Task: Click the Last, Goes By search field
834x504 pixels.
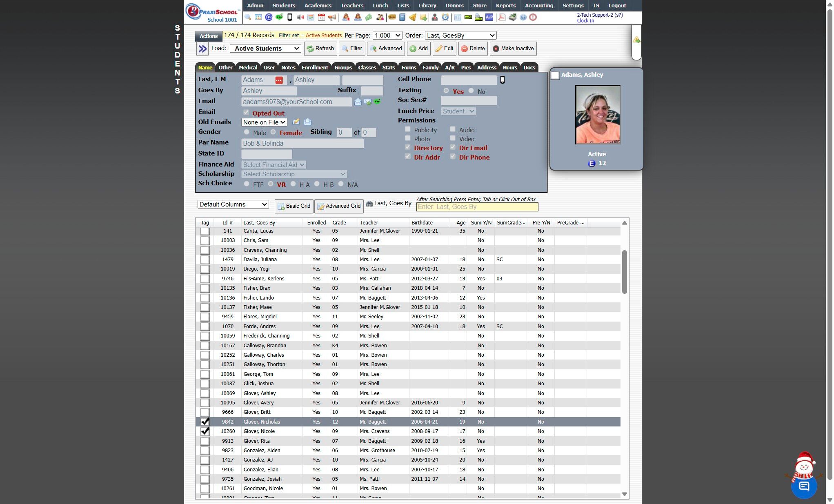Action: [x=477, y=207]
